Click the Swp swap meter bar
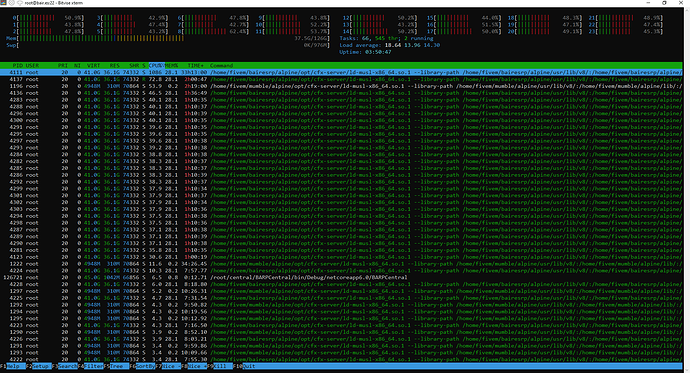Screen dimensions: 690x373 (168, 45)
